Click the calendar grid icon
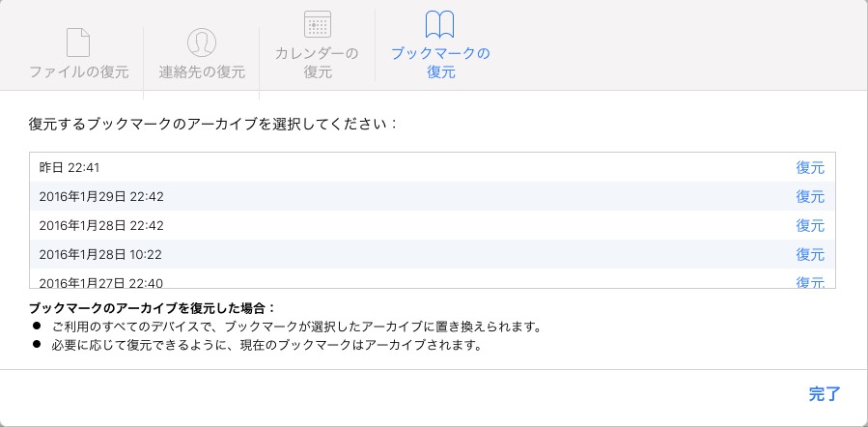 coord(318,26)
